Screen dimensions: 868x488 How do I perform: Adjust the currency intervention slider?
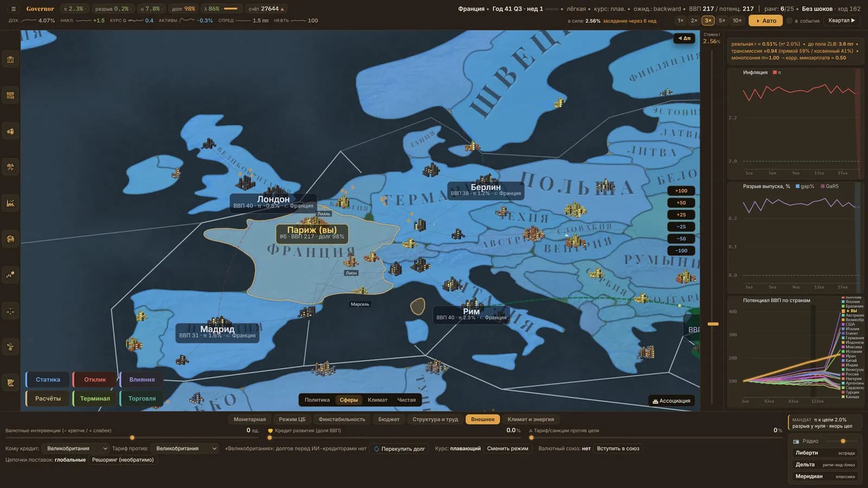[x=132, y=438]
